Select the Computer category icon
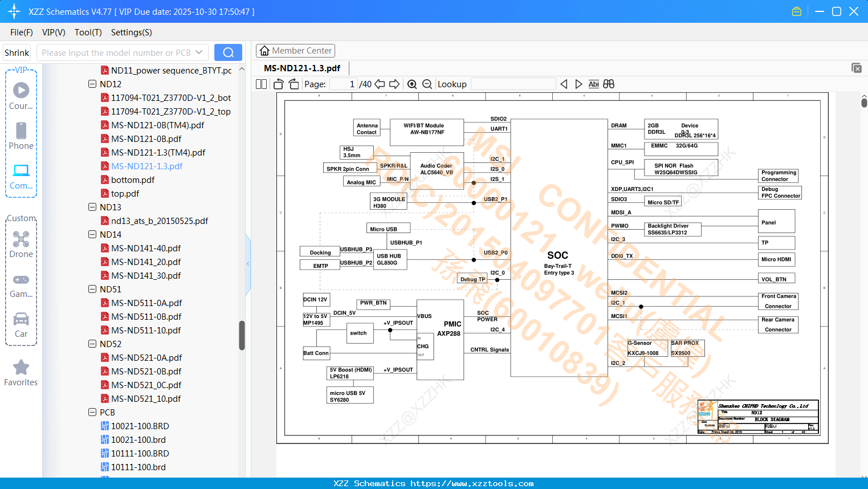The height and width of the screenshot is (489, 868). (21, 170)
